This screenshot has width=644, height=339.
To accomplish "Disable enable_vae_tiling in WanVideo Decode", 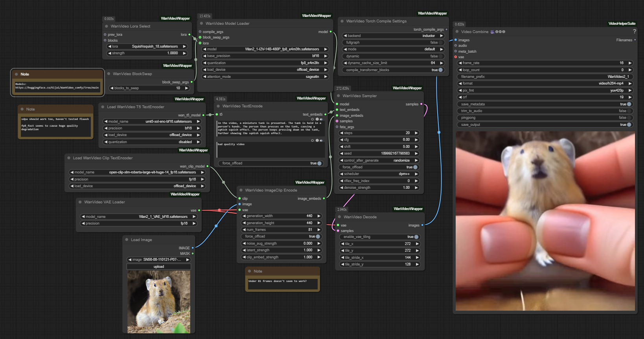I will coord(416,237).
